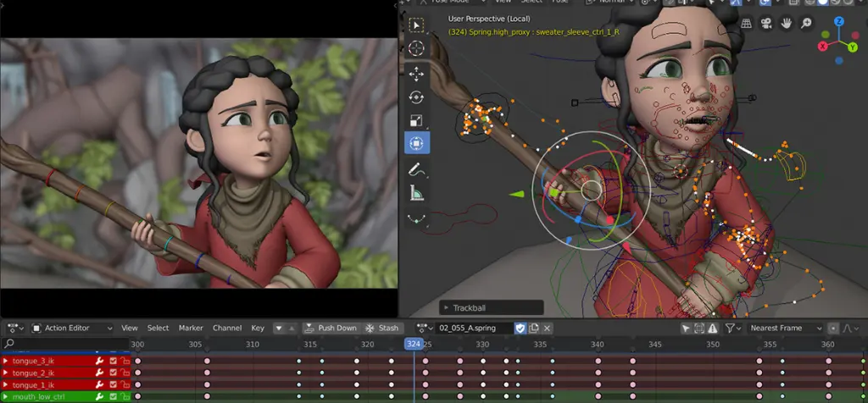Screen dimensions: 868x403
Task: Click the green Y axis on the navigation gizmo
Action: pyautogui.click(x=854, y=48)
